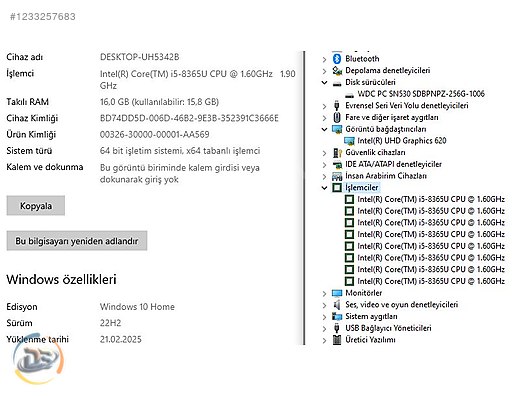Image resolution: width=528 pixels, height=396 pixels.
Task: Select WDC PC SN530 SDBPNPZ-256G-1006 disk entry
Action: click(x=421, y=94)
